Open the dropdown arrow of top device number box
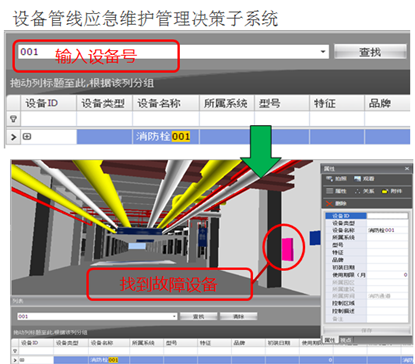415x364 pixels. (323, 52)
